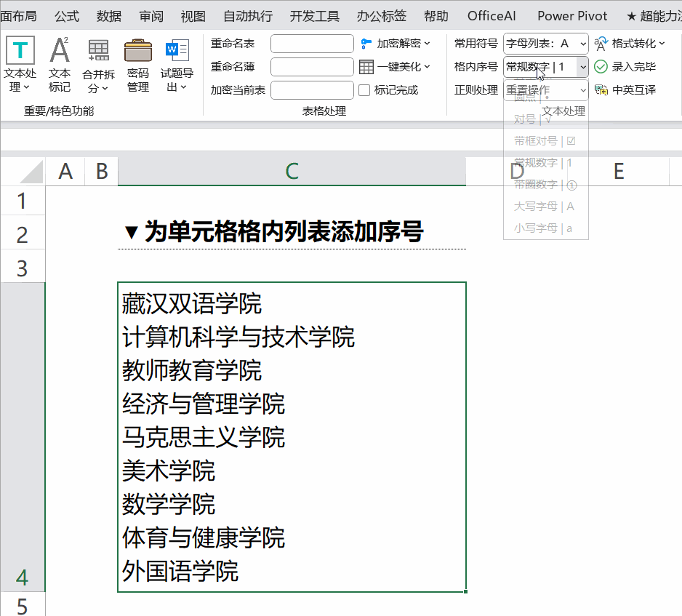Collapse the 为单元格格内列表添加序号 triangle heading
This screenshot has width=682, height=616.
[x=131, y=232]
